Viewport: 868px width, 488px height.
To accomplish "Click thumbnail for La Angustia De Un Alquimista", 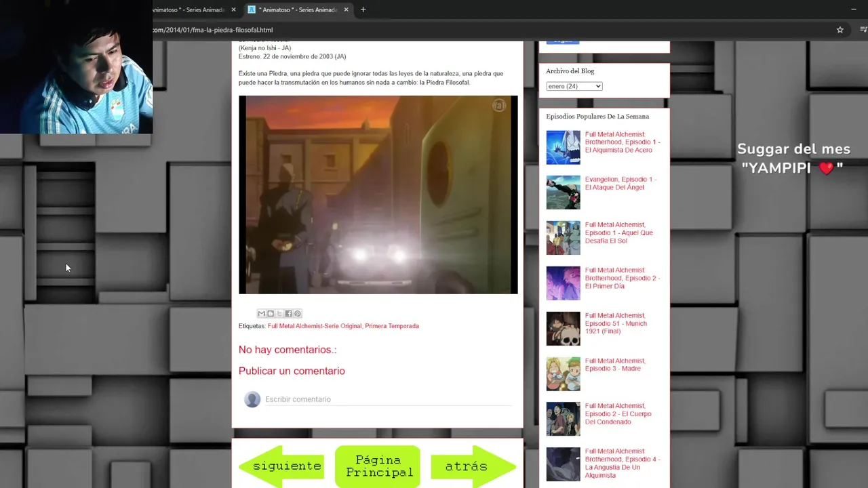I will click(x=564, y=464).
